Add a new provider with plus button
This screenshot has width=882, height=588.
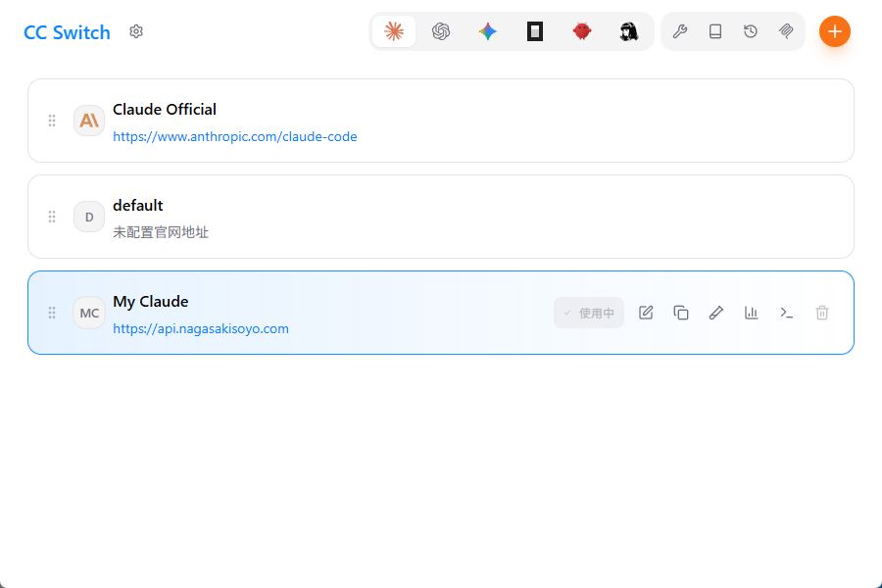point(835,31)
